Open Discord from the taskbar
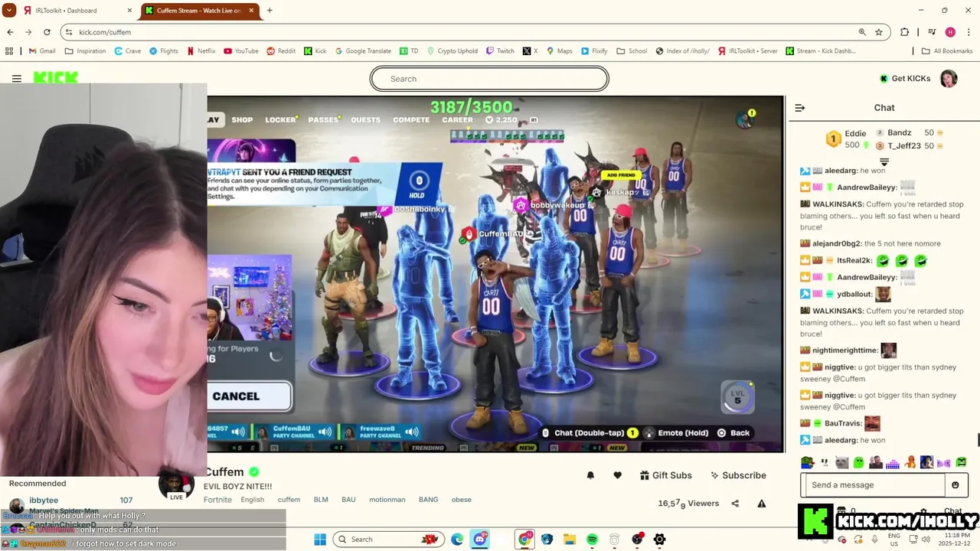Screen dimensions: 980x551 (x=480, y=540)
